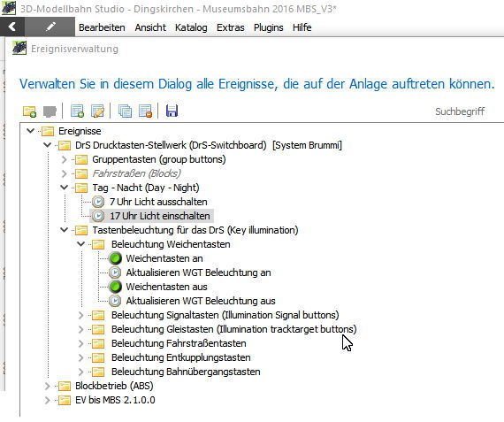Expand the Blockbetrieb (ABS) folder

47,386
